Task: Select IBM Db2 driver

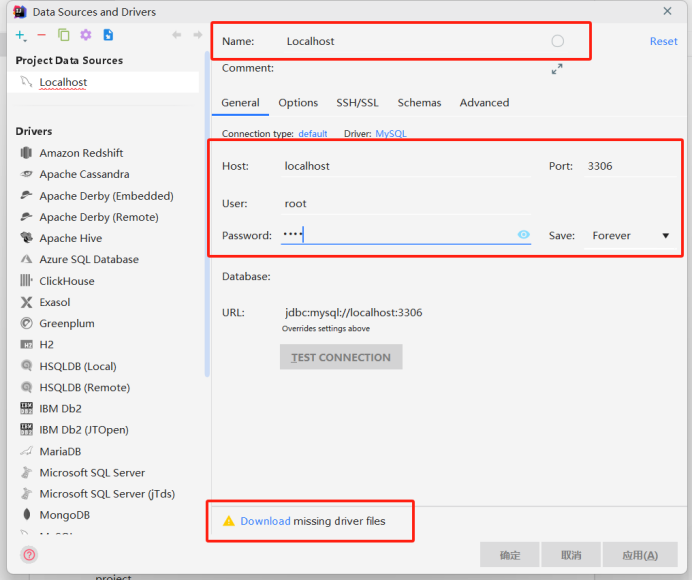Action: click(60, 408)
